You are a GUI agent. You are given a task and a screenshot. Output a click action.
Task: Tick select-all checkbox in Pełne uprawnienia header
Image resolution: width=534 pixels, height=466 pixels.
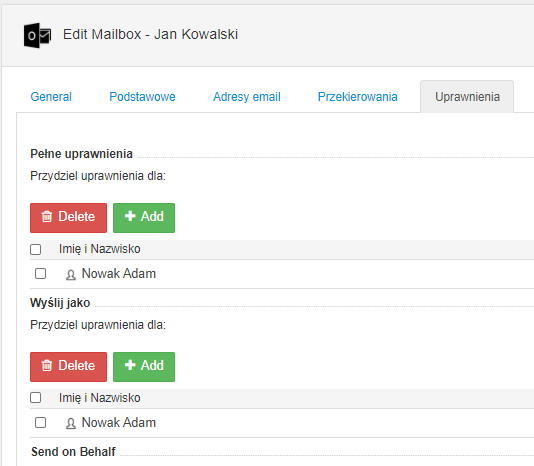click(x=36, y=249)
